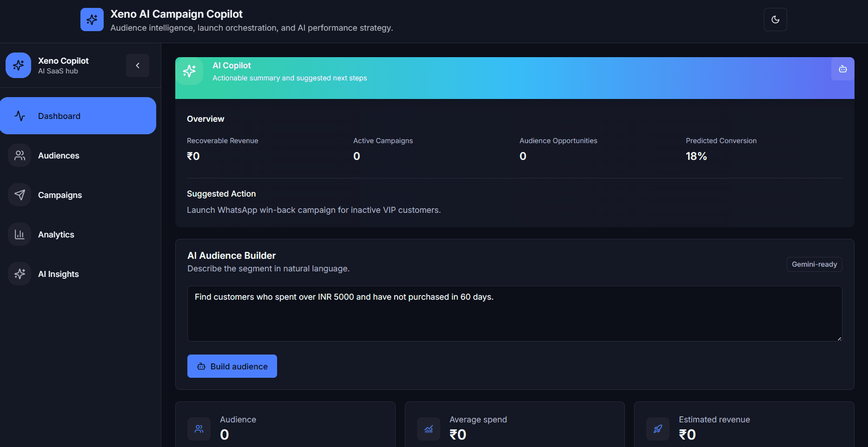868x447 pixels.
Task: Click the Xeno Copilot sidebar sparkle logo
Action: (18, 65)
